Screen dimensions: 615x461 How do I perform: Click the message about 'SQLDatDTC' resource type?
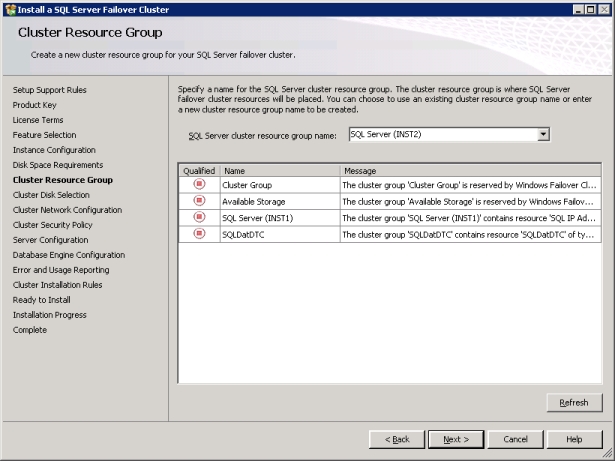pyautogui.click(x=470, y=235)
